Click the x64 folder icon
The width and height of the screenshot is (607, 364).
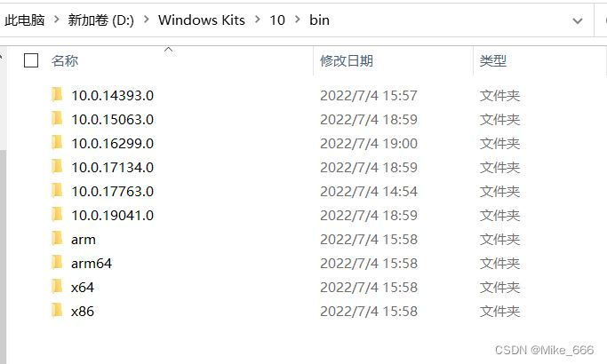click(57, 287)
